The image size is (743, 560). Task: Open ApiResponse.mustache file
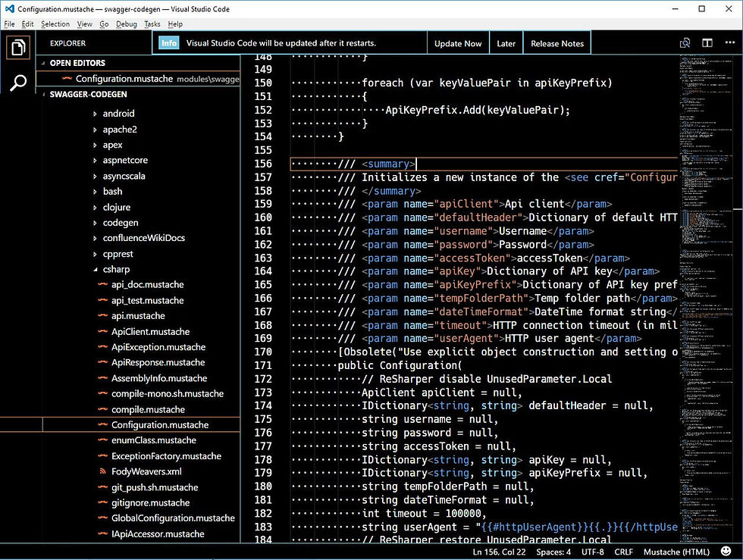point(158,362)
